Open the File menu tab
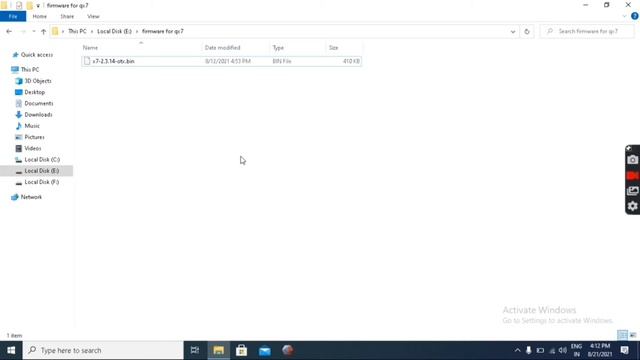This screenshot has height=360, width=640. pos(13,16)
